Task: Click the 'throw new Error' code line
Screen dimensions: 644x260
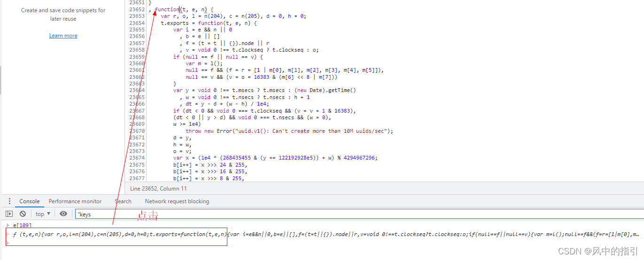Action: click(289, 131)
